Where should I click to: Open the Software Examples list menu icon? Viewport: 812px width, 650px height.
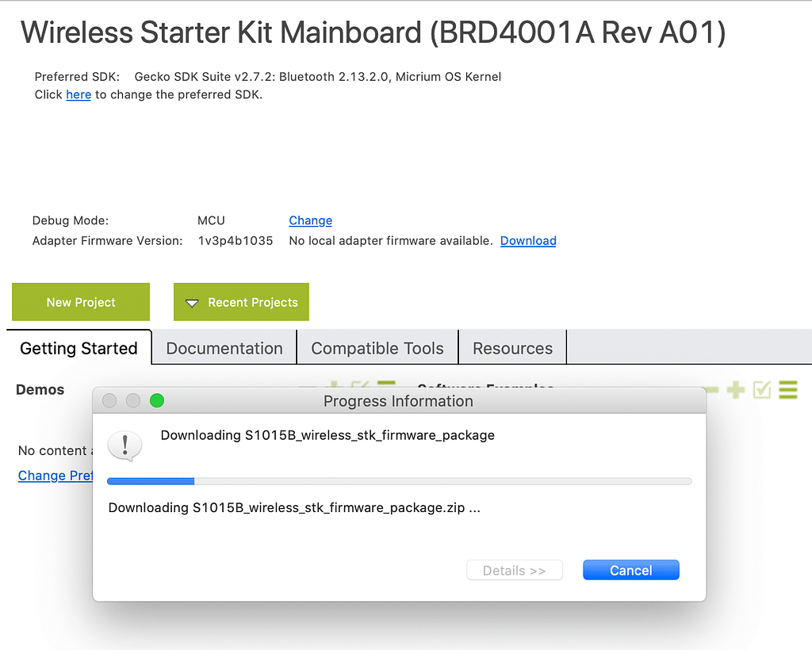pyautogui.click(x=787, y=389)
